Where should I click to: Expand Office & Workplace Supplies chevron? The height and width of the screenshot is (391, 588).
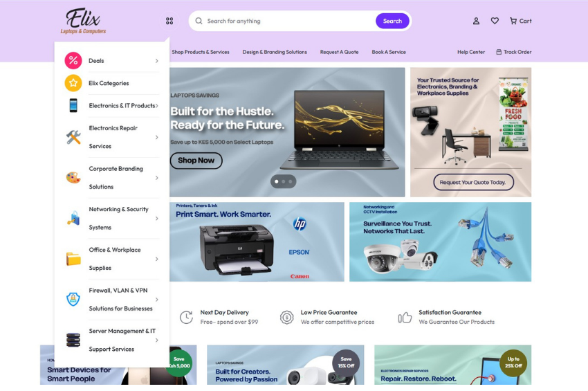tap(156, 259)
